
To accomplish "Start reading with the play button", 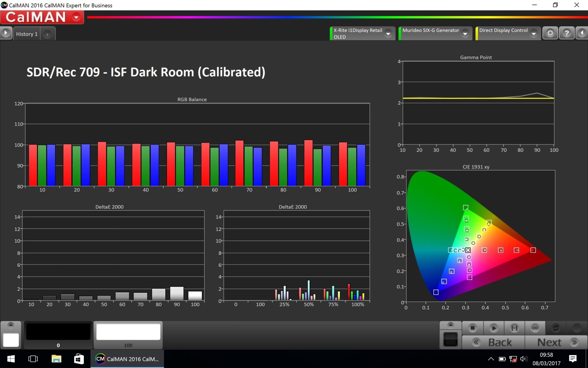I will pyautogui.click(x=493, y=328).
